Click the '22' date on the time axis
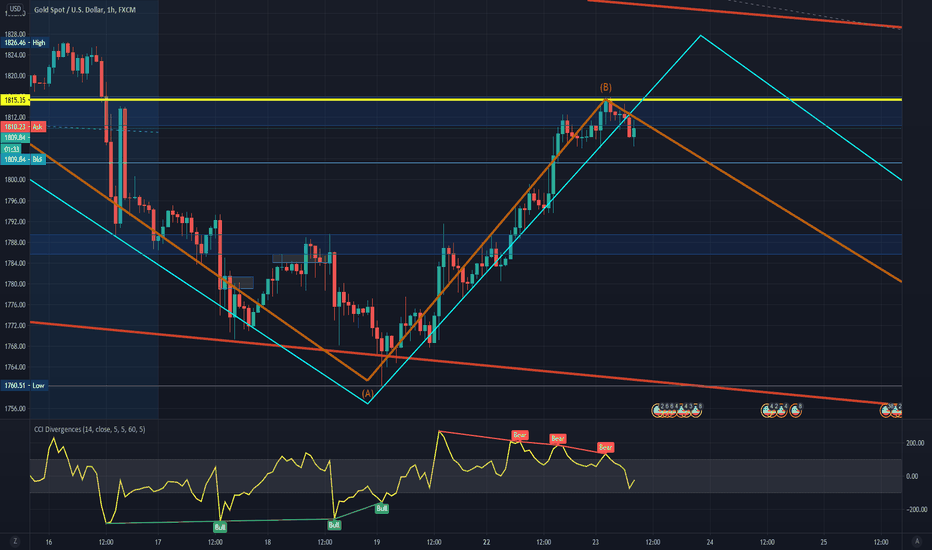This screenshot has width=932, height=550. (x=486, y=542)
